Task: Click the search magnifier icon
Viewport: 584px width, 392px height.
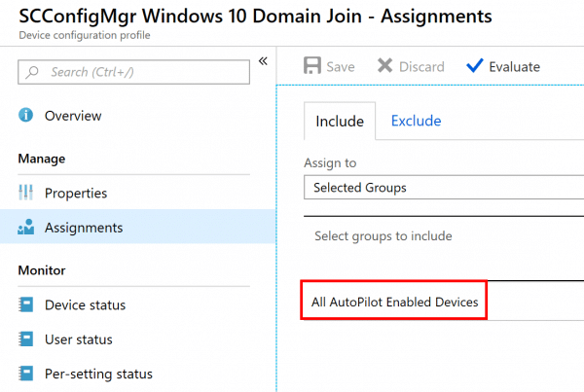Action: click(32, 71)
